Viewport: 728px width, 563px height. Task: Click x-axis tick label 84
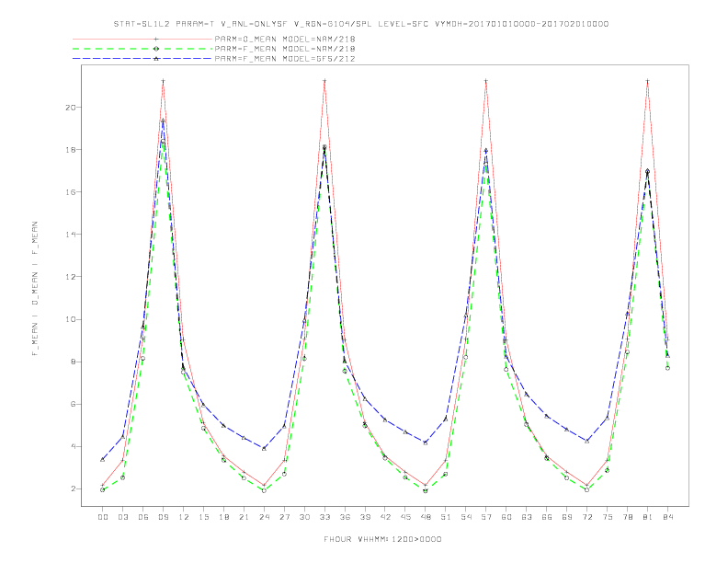(x=667, y=517)
